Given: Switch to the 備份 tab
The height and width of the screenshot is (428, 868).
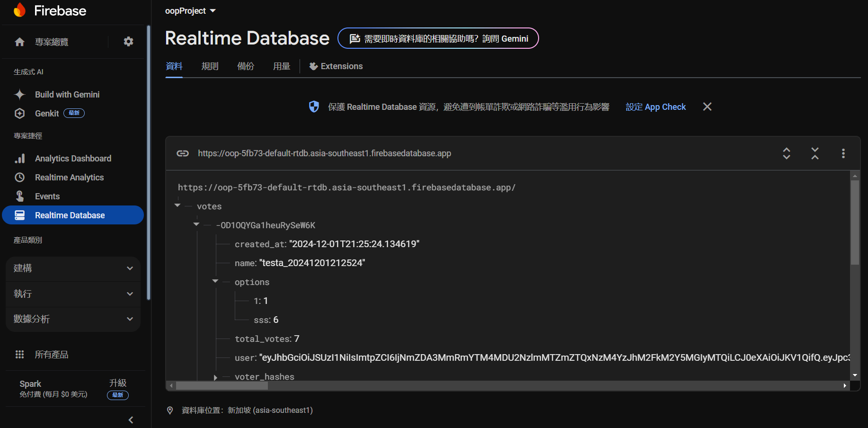Looking at the screenshot, I should pyautogui.click(x=246, y=66).
